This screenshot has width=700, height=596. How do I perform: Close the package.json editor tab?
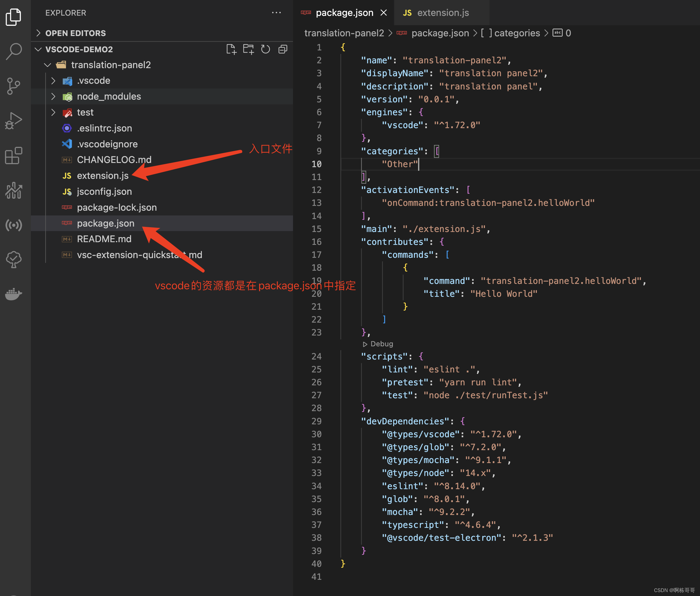coord(384,13)
